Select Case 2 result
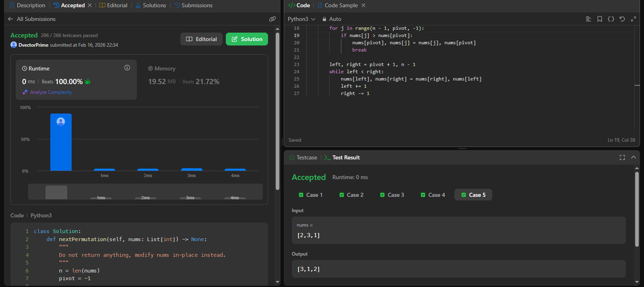The width and height of the screenshot is (644, 287). pyautogui.click(x=352, y=195)
